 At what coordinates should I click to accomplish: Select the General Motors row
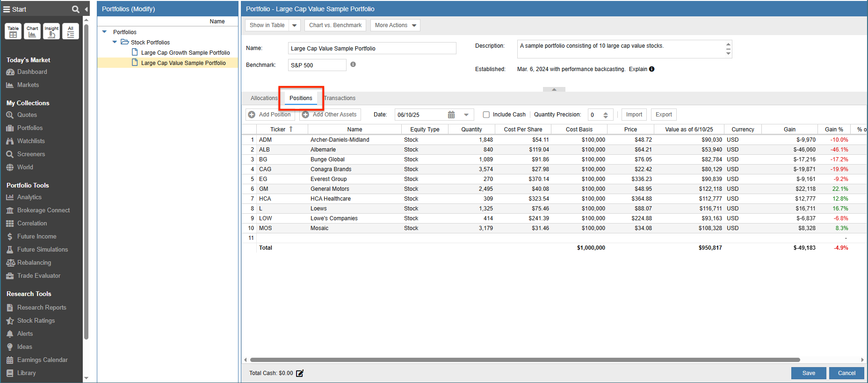[x=554, y=189]
